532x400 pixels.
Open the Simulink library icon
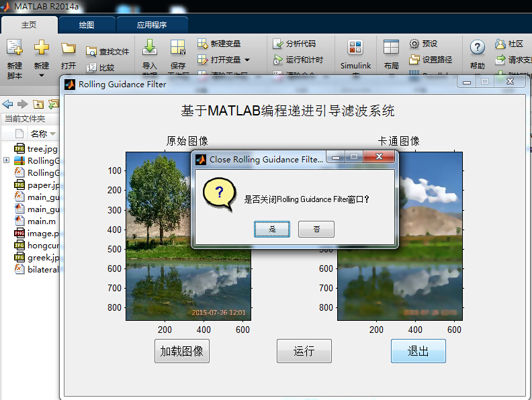point(355,47)
